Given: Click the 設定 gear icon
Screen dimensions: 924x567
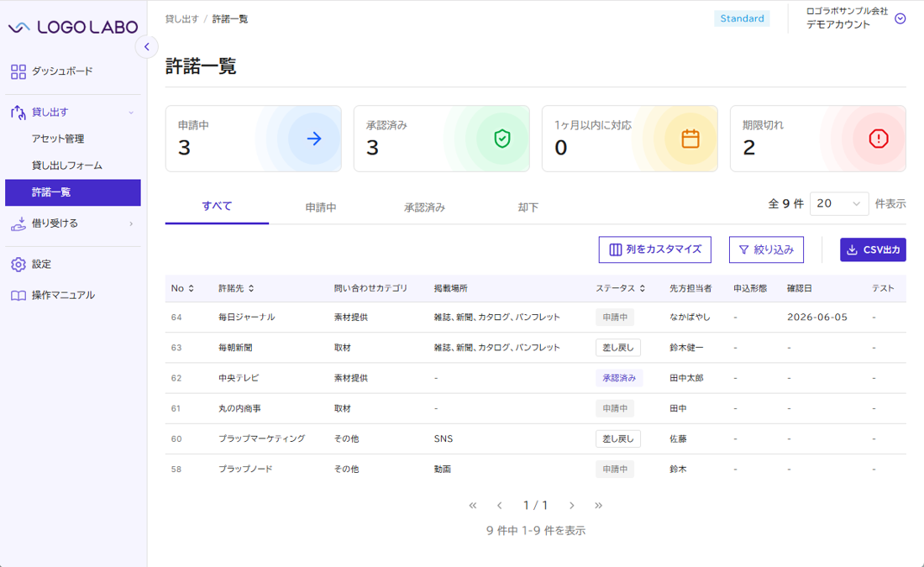Looking at the screenshot, I should tap(18, 265).
